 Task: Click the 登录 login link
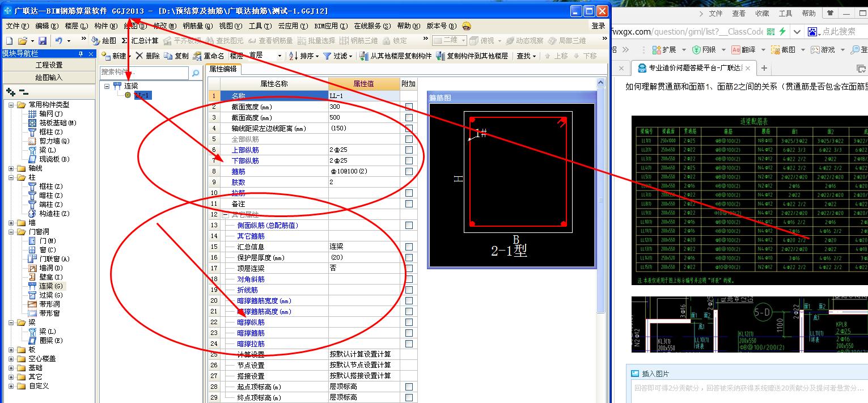(x=598, y=26)
